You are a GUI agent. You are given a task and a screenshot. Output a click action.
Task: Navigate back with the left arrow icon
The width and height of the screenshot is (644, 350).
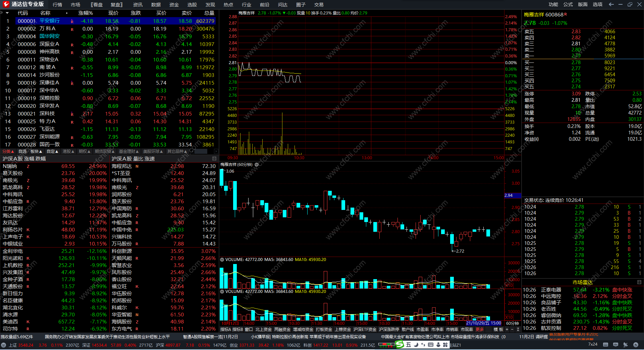tap(611, 4)
